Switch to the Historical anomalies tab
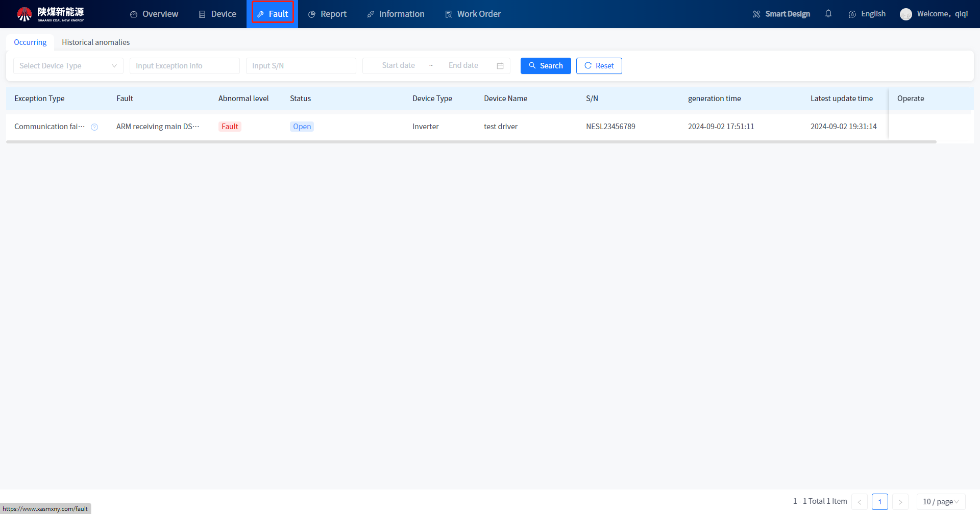This screenshot has width=980, height=514. coord(95,42)
